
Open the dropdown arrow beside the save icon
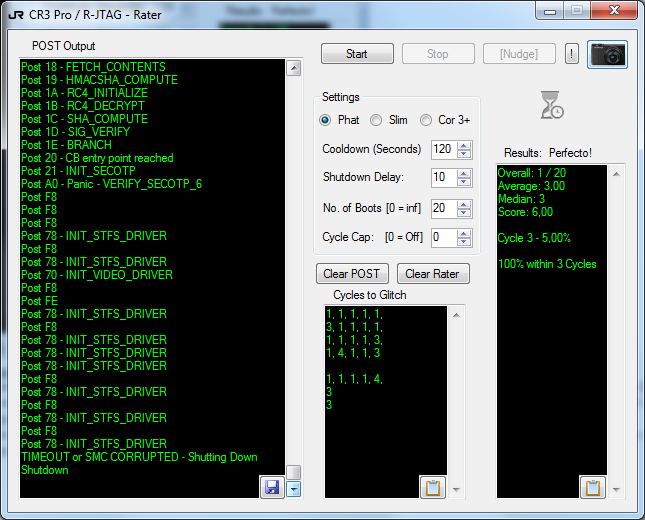click(x=293, y=488)
